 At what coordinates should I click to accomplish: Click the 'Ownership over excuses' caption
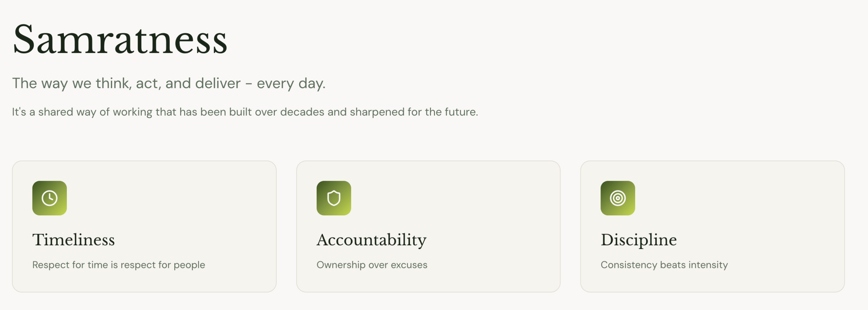[x=372, y=265]
